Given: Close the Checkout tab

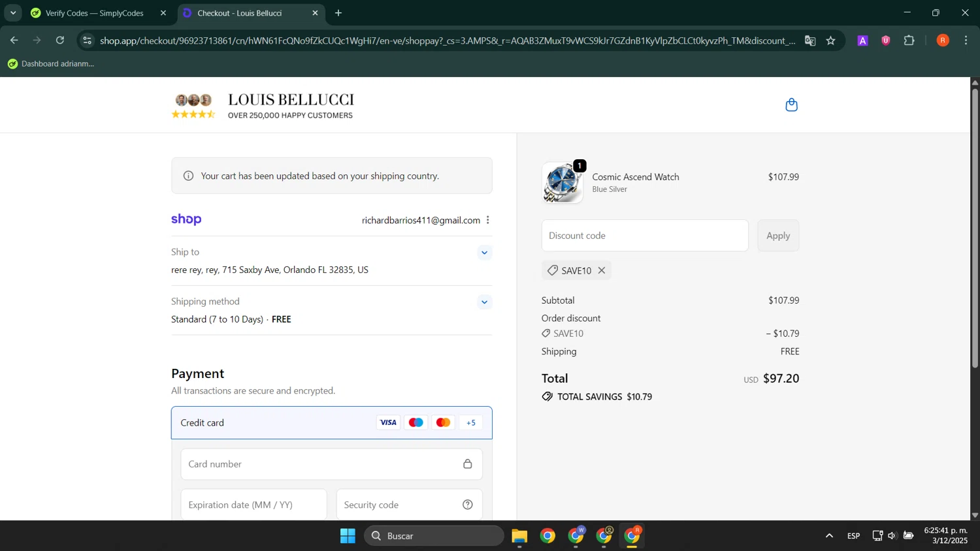Looking at the screenshot, I should 315,13.
